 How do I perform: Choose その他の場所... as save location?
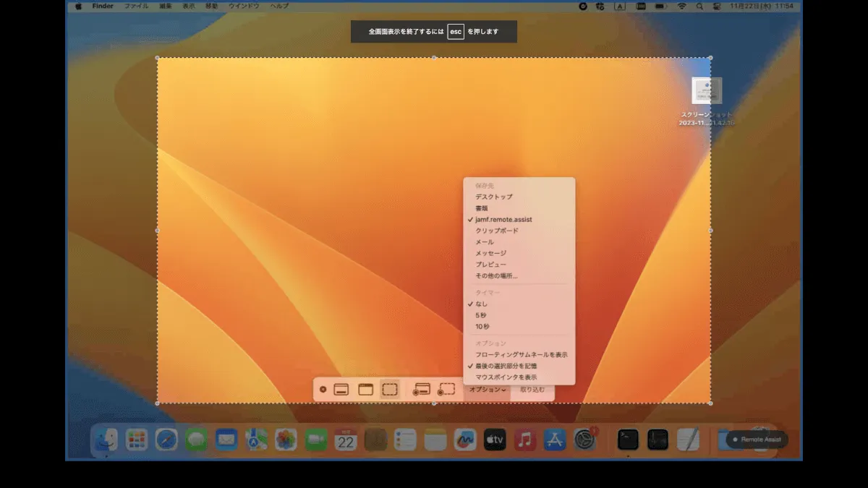coord(496,276)
